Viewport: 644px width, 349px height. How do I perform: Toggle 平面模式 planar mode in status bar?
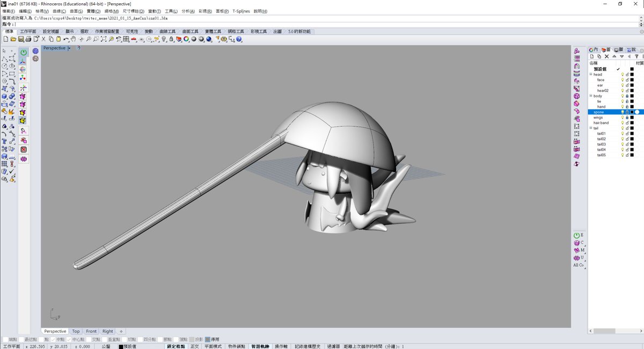coord(213,346)
